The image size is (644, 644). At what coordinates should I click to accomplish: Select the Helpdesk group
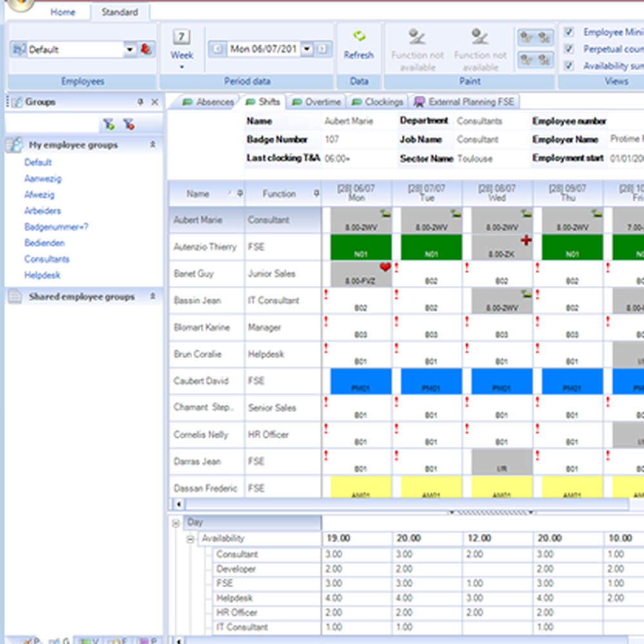pos(43,275)
